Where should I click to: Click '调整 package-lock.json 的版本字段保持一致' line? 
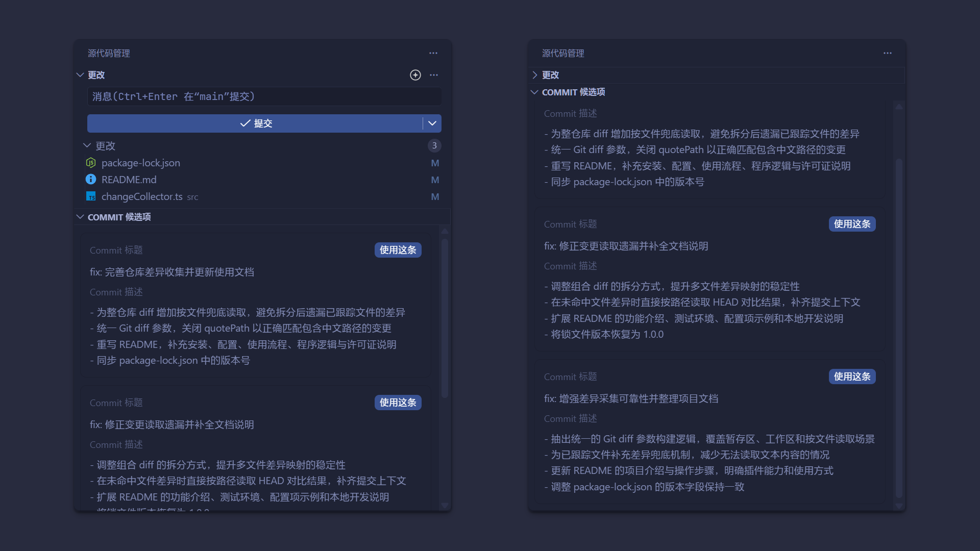[644, 487]
